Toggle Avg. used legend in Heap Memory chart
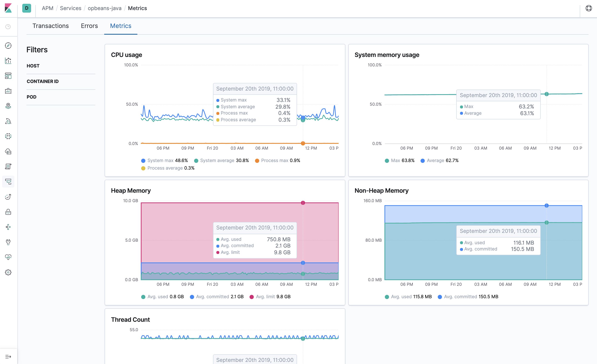This screenshot has height=364, width=597. 158,297
